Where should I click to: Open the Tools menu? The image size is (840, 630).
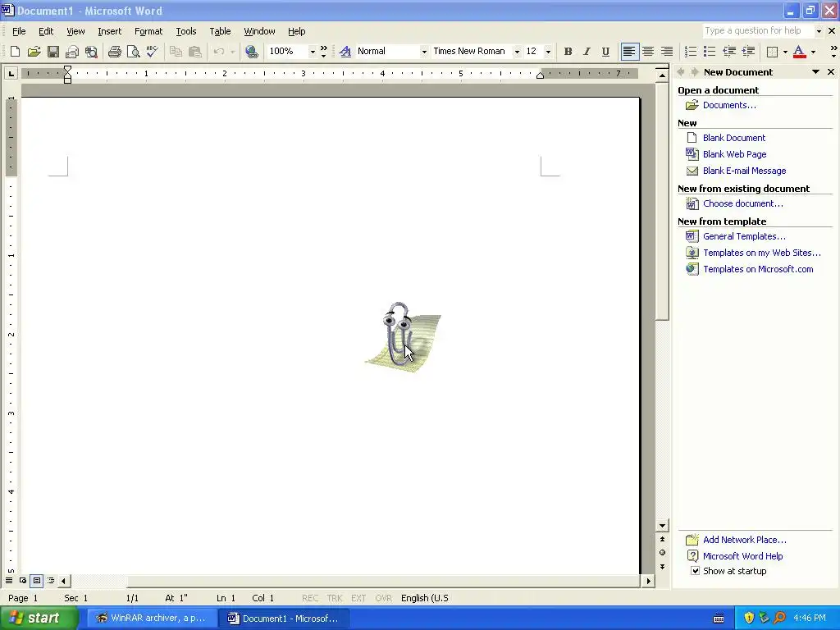(x=186, y=31)
